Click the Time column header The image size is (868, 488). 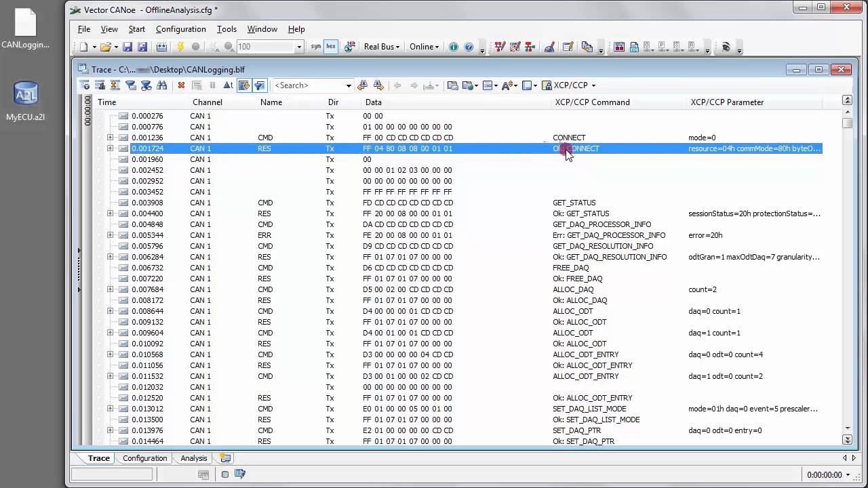coord(141,102)
